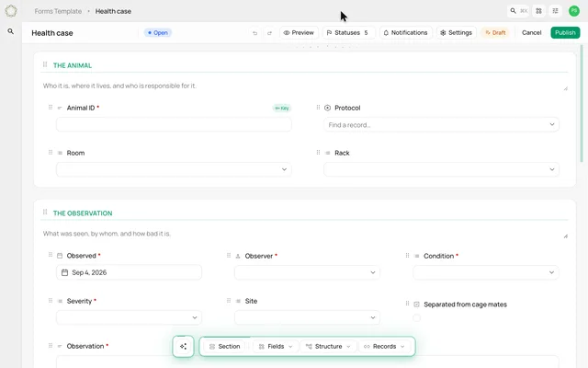Edit the Health case form title
This screenshot has width=588, height=368.
click(52, 33)
